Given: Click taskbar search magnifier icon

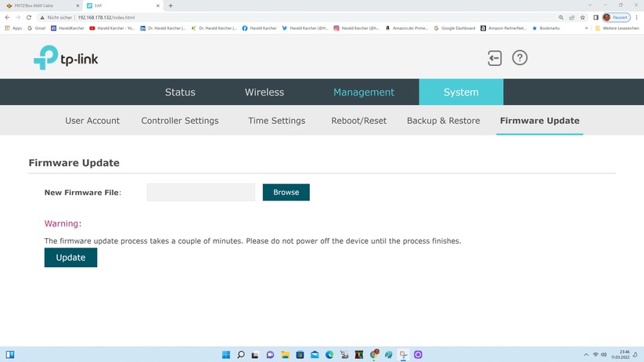Looking at the screenshot, I should coord(241,355).
